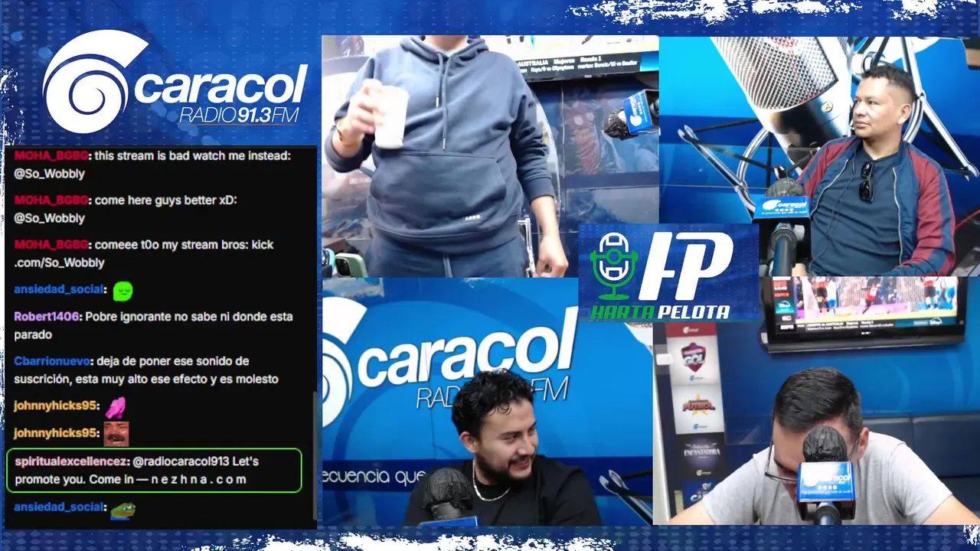Open Robert1406's chat username
Viewport: 980px width, 551px height.
pos(47,316)
